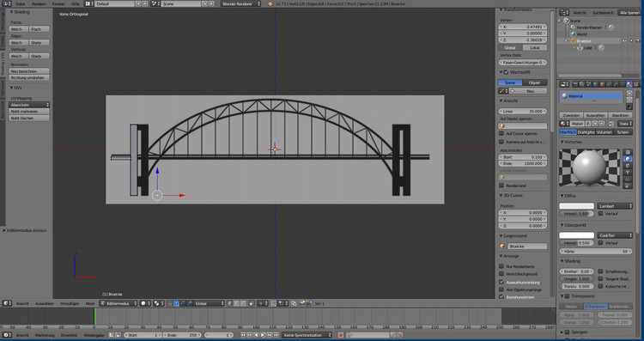Open the Material properties tab icon
Screen dimensions: 644x341
629,84
